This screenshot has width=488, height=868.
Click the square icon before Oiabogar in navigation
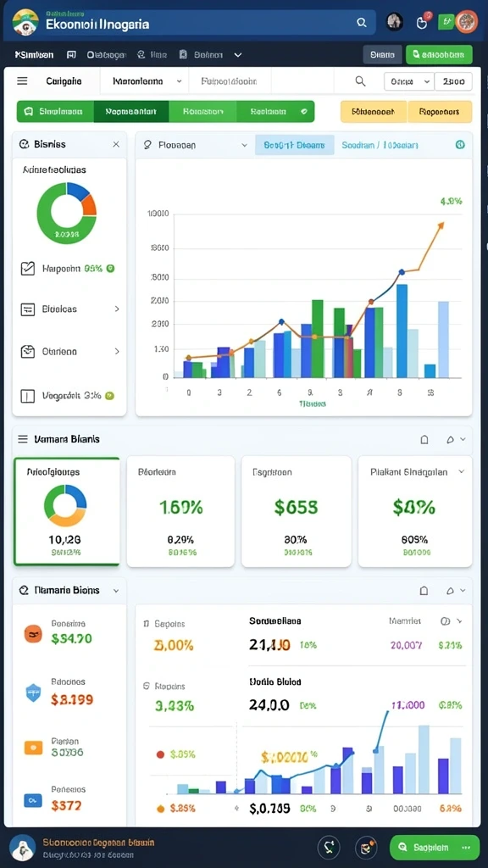(x=71, y=55)
